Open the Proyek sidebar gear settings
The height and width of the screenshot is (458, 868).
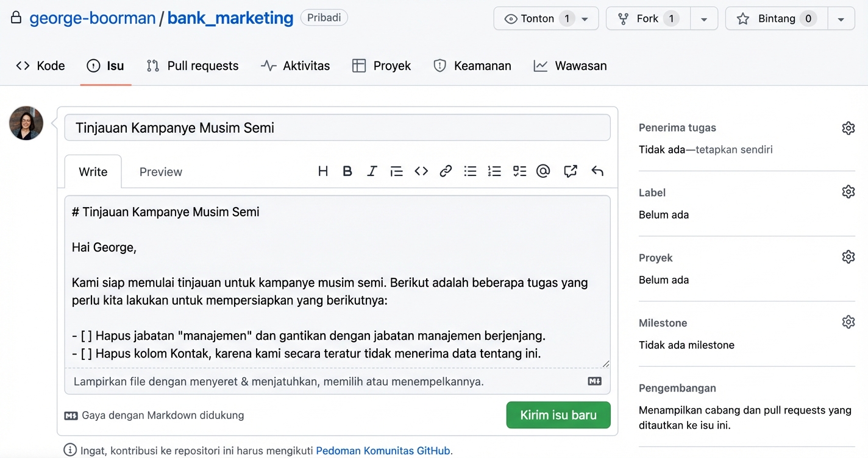coord(848,257)
